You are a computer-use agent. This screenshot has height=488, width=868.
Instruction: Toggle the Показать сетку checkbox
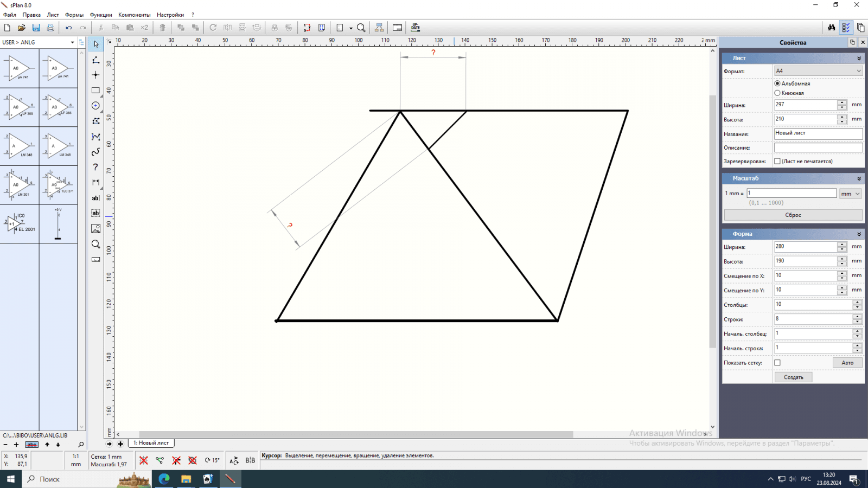777,363
